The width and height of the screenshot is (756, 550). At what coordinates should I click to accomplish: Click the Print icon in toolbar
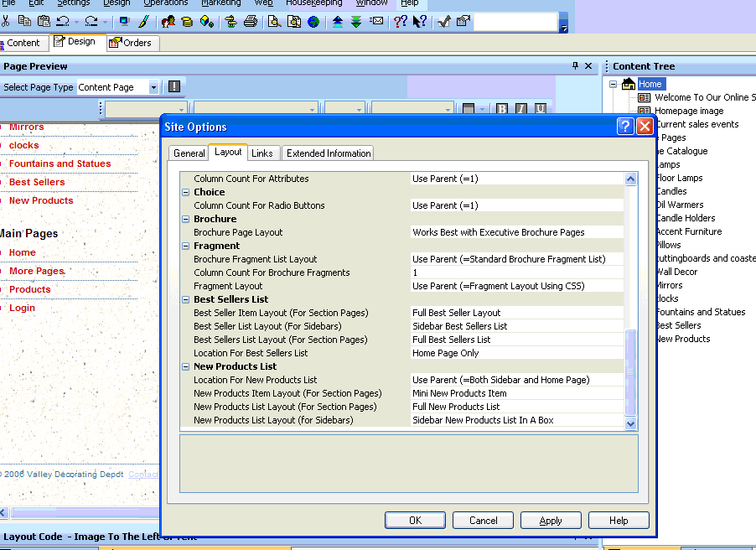251,22
